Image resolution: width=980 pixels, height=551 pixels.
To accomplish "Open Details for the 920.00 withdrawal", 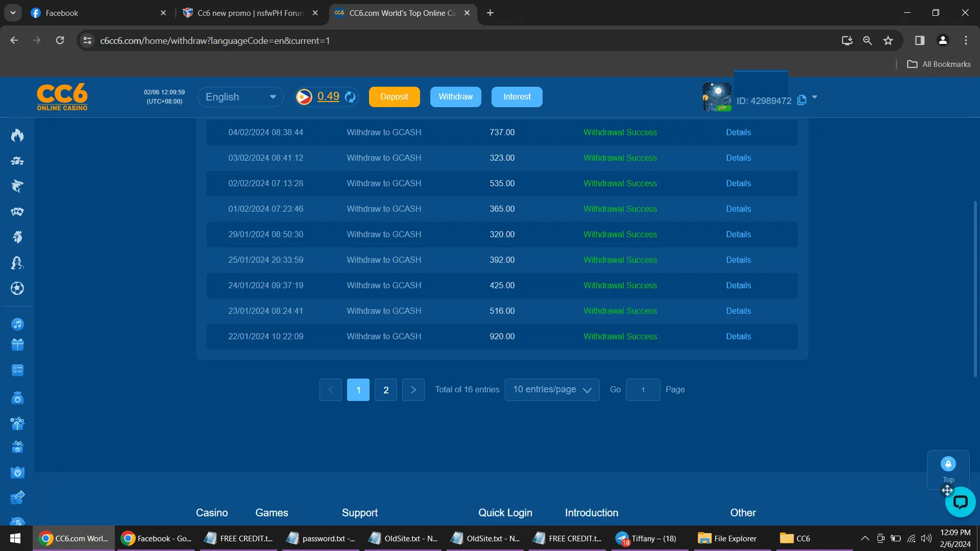I will pos(738,337).
